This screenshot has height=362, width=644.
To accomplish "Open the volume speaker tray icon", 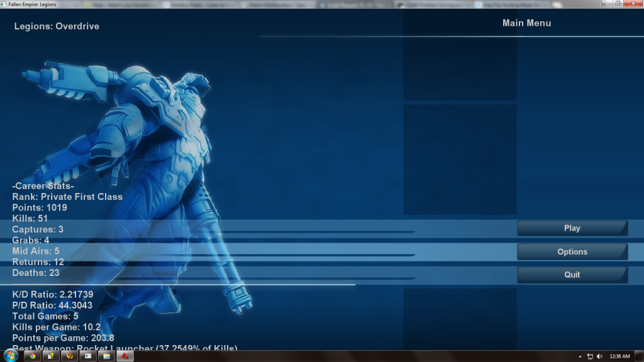I will (x=599, y=357).
